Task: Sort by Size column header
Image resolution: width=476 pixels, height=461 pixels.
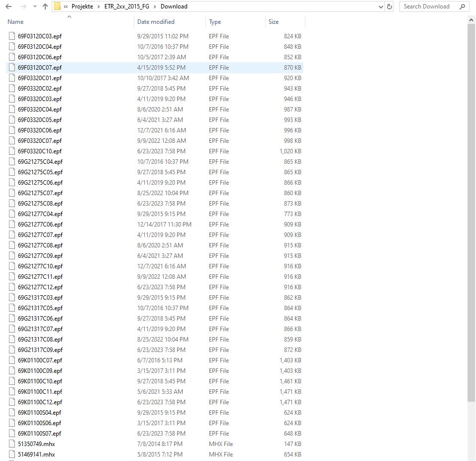Action: (274, 22)
